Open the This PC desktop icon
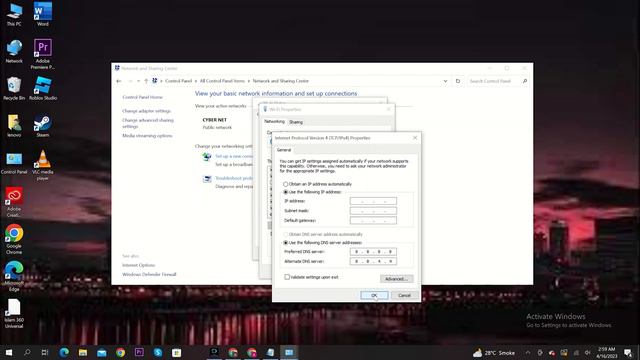The width and height of the screenshot is (640, 360). pyautogui.click(x=14, y=15)
